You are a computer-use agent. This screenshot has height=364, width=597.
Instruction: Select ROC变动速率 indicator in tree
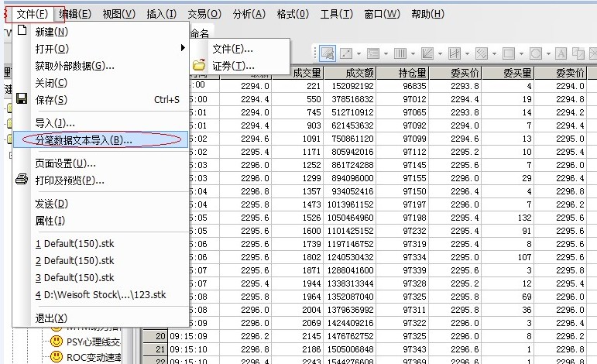coord(93,357)
